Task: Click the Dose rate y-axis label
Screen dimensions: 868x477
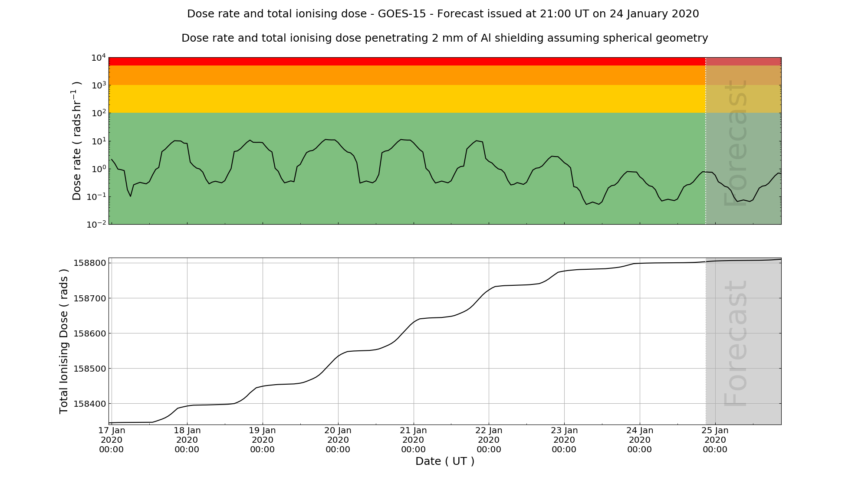Action: click(x=76, y=140)
